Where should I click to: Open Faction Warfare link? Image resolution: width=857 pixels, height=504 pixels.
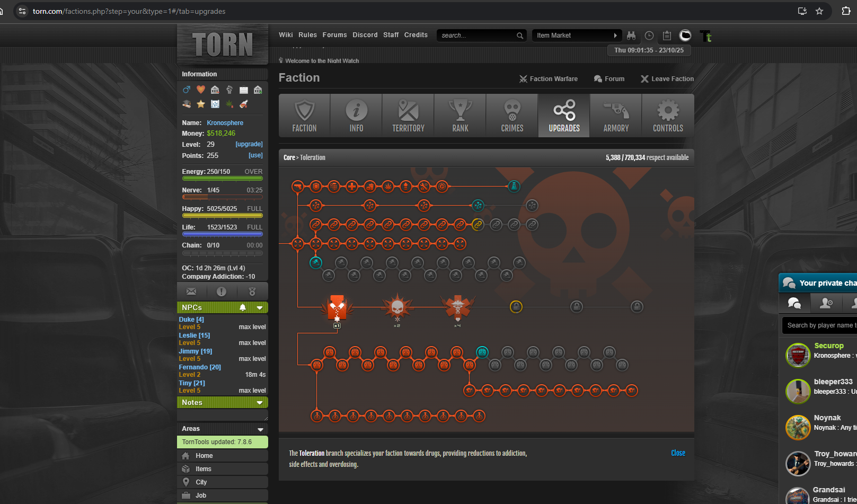click(x=549, y=79)
